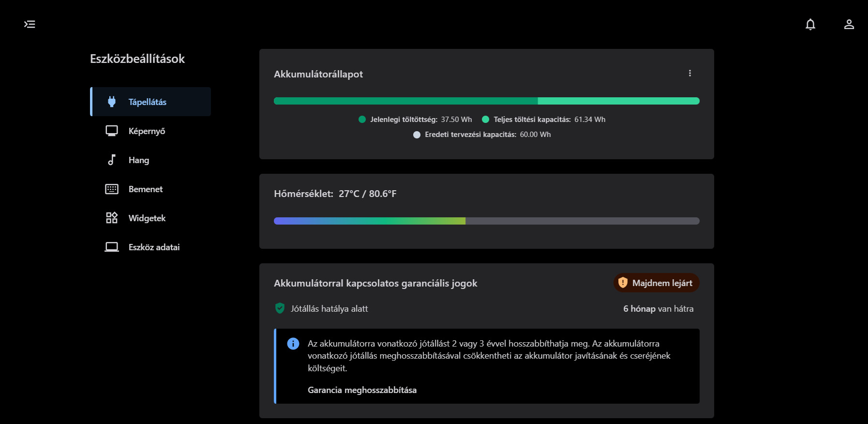Switch to the Hang settings tab
Viewport: 868px width, 424px height.
pos(139,160)
